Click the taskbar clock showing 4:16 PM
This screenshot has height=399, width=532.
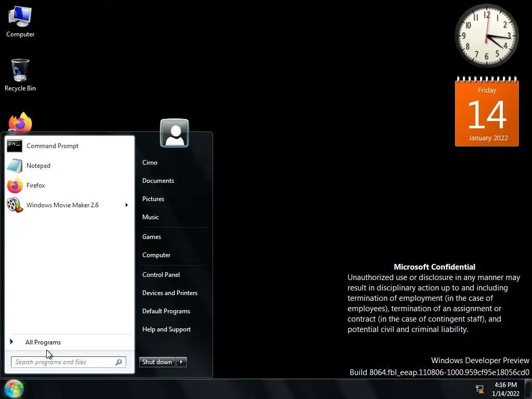[x=506, y=389]
